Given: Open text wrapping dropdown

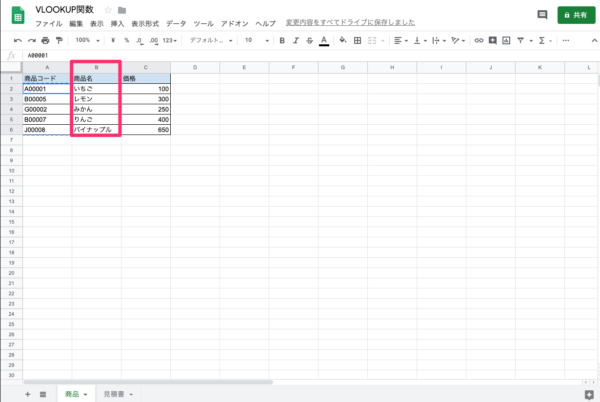Looking at the screenshot, I should click(439, 41).
